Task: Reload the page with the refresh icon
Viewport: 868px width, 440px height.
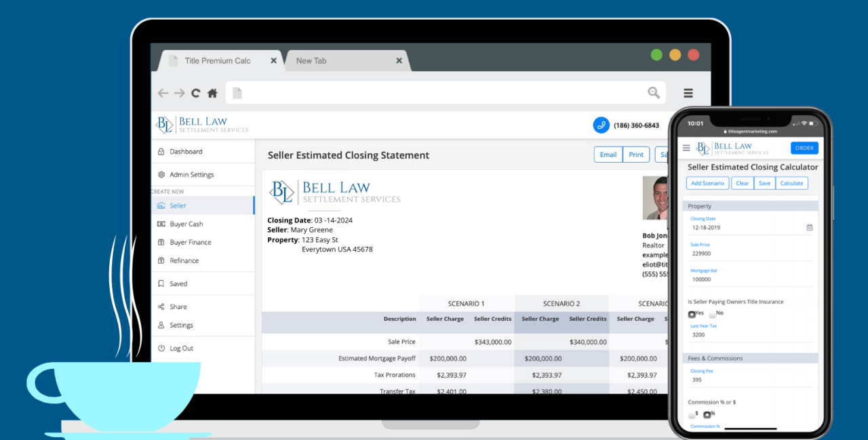Action: click(x=195, y=94)
